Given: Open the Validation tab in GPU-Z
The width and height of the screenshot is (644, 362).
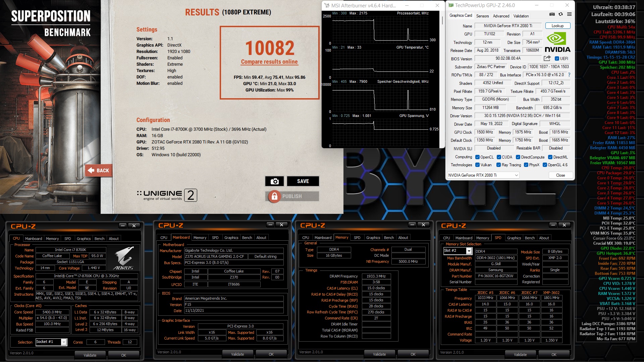Looking at the screenshot, I should tap(521, 16).
